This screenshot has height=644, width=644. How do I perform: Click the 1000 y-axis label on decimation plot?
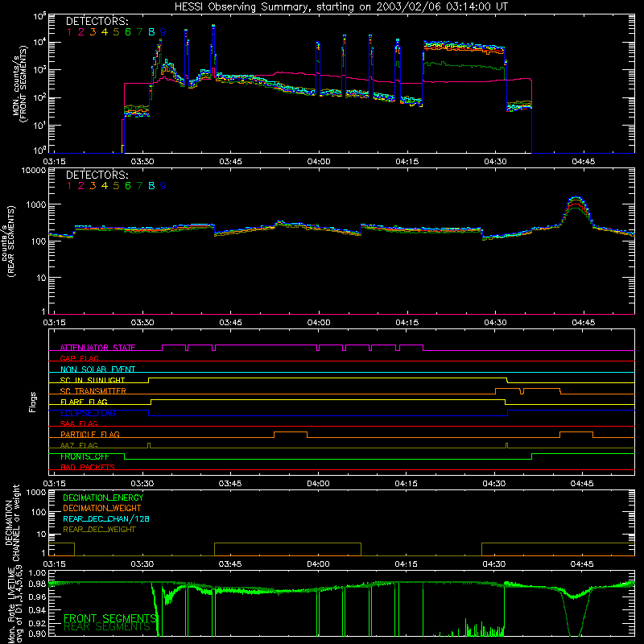point(36,493)
